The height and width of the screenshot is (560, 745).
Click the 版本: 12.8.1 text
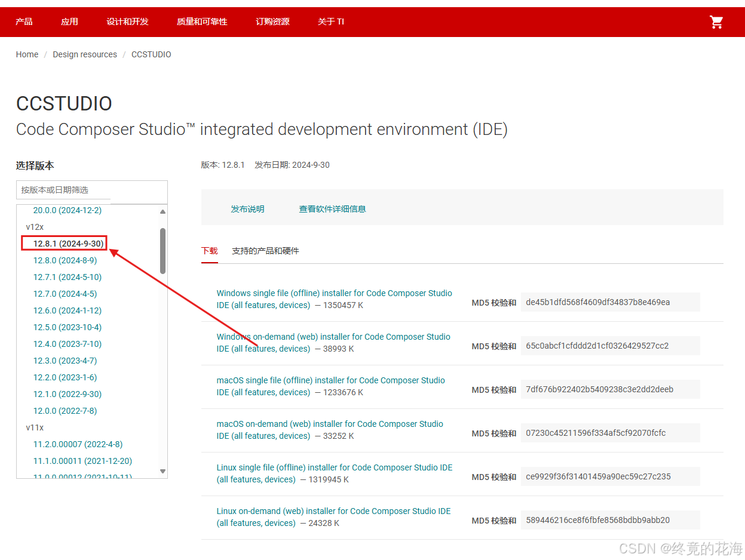click(223, 165)
